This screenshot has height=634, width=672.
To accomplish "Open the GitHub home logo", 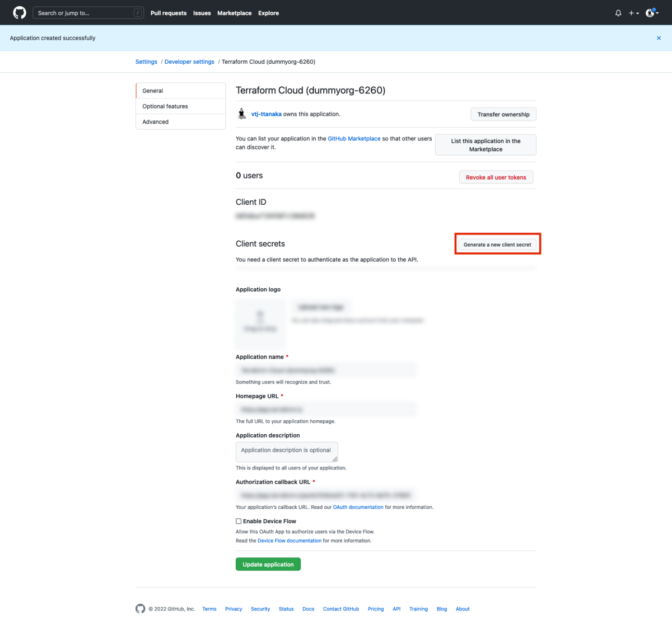I will 20,13.
